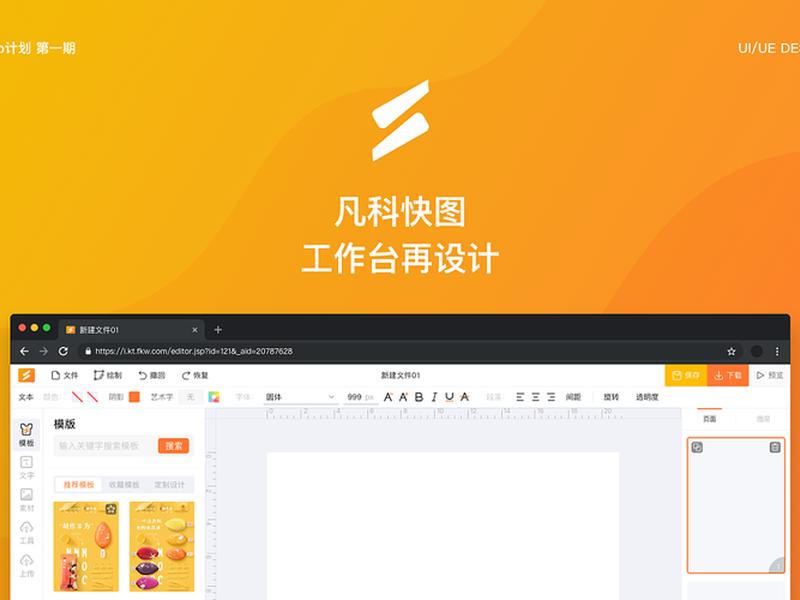The image size is (800, 600).
Task: Open the 绘制 draw menu
Action: pos(108,375)
